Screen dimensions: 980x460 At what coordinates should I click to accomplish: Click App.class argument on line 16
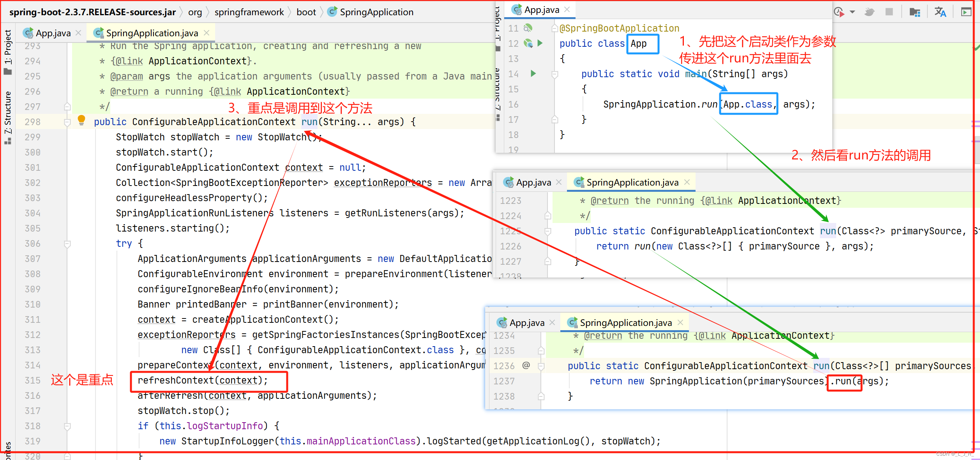coord(748,104)
